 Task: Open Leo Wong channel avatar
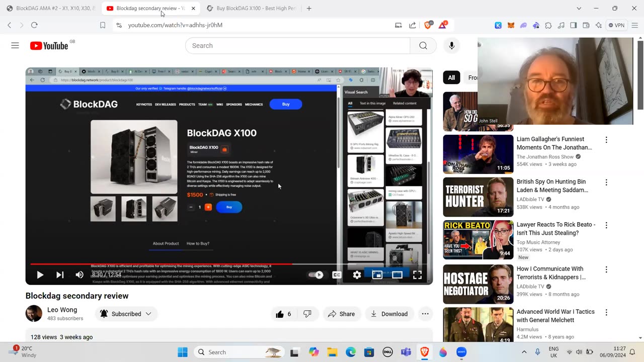(x=34, y=313)
